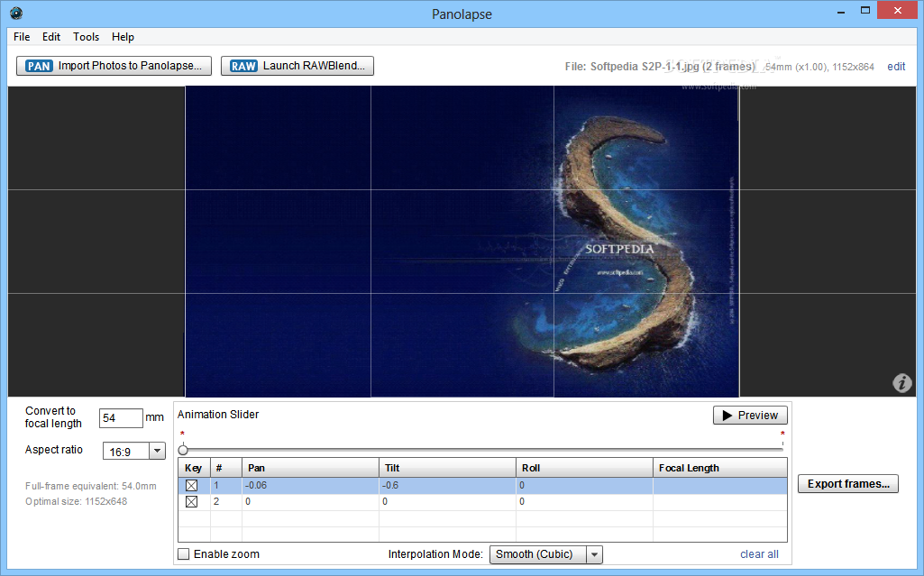Play the animation with Preview button

click(x=750, y=416)
